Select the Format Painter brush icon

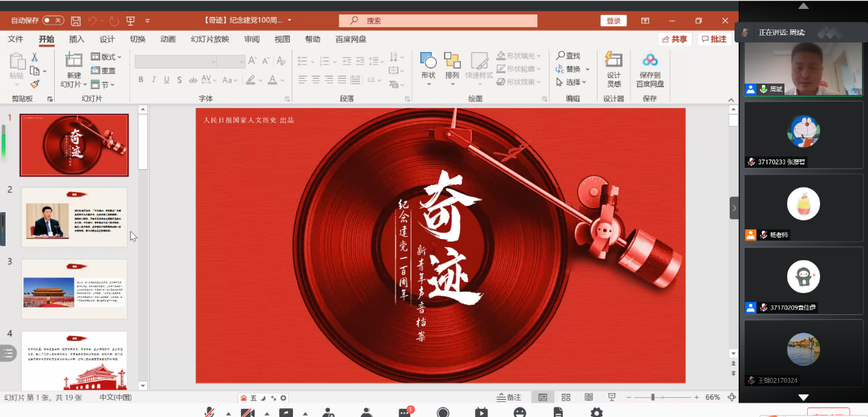(34, 84)
